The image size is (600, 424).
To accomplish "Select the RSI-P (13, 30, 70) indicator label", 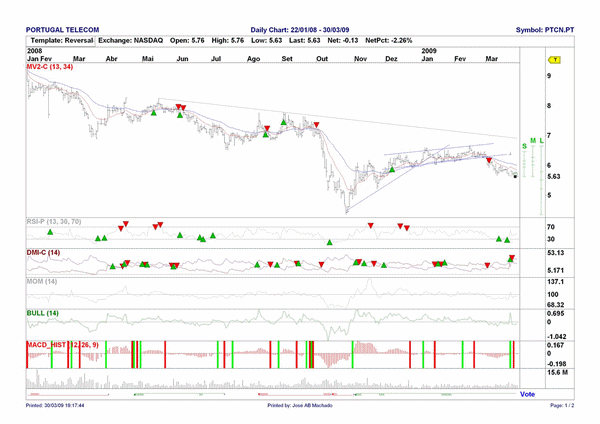I will pyautogui.click(x=54, y=222).
